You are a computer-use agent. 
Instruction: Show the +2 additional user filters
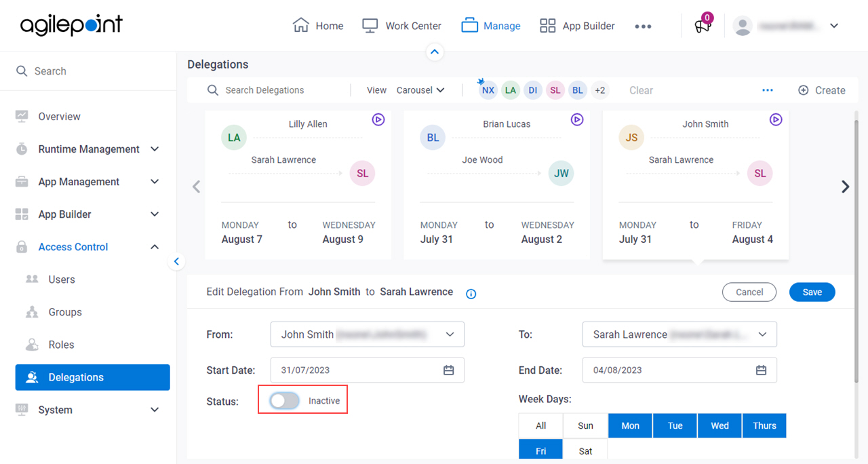pos(599,90)
